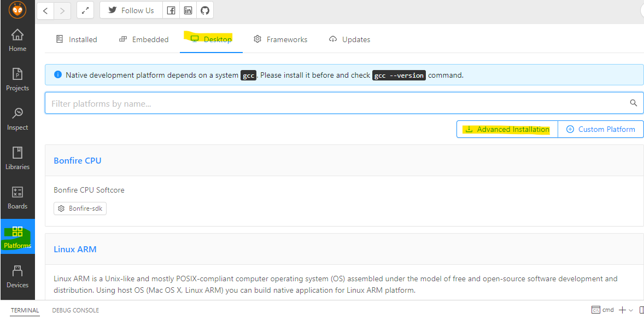Screen dimensions: 644x319
Task: Add a new terminal with plus icon
Action: tap(622, 310)
